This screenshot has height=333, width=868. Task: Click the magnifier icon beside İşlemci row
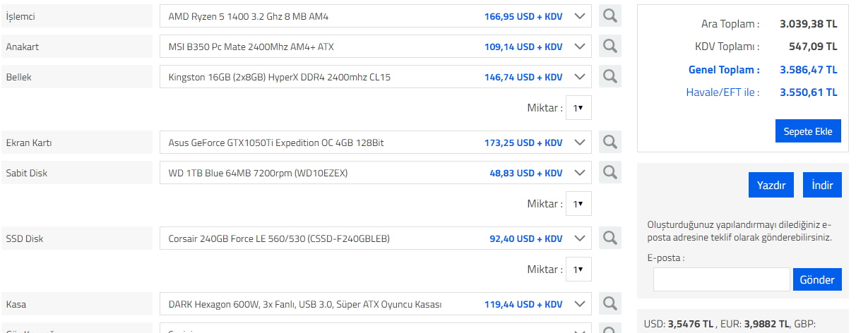[x=610, y=16]
